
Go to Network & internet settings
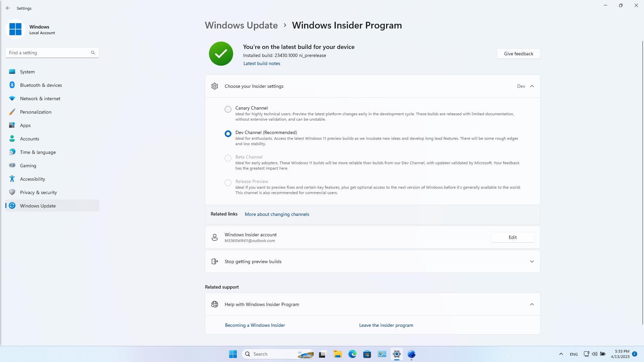click(40, 98)
